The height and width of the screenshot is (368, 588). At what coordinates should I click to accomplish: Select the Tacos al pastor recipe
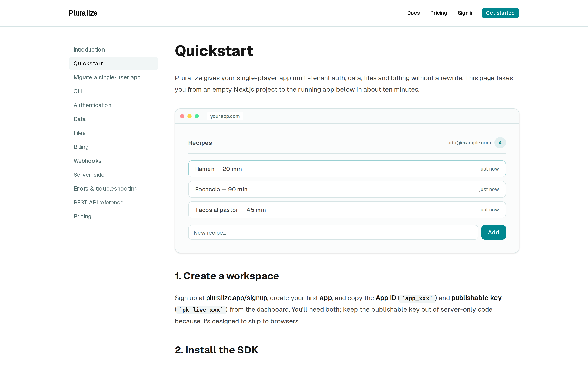[x=347, y=210]
